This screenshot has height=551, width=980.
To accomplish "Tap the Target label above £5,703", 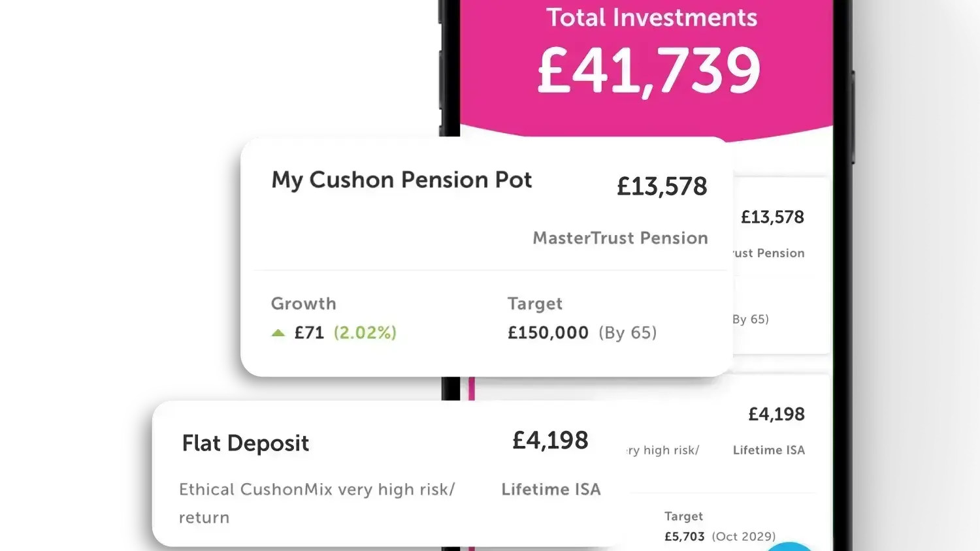I will click(683, 516).
